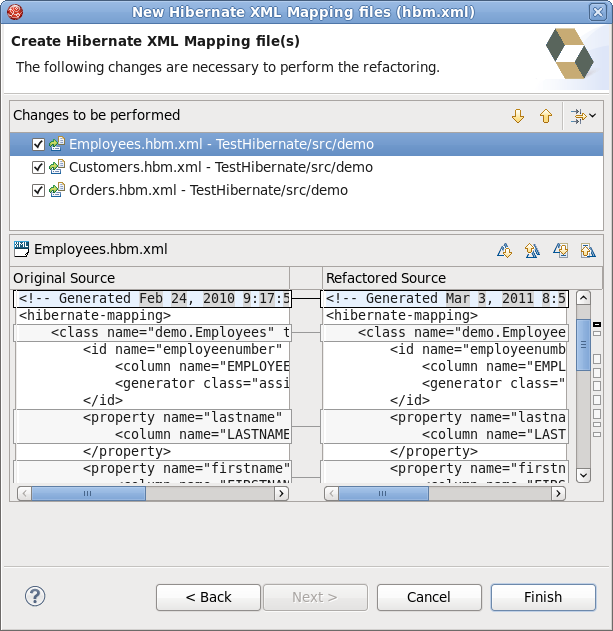Go to next change in changes list

(517, 116)
